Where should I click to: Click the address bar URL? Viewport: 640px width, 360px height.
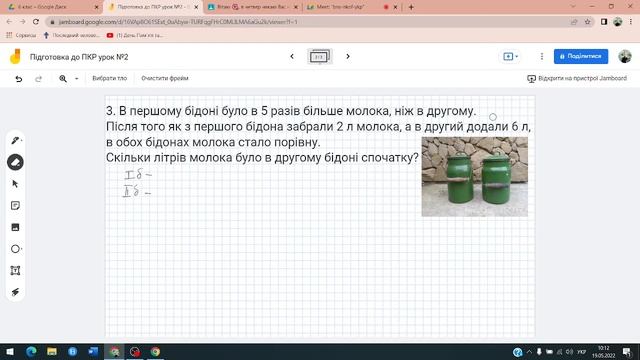click(178, 22)
